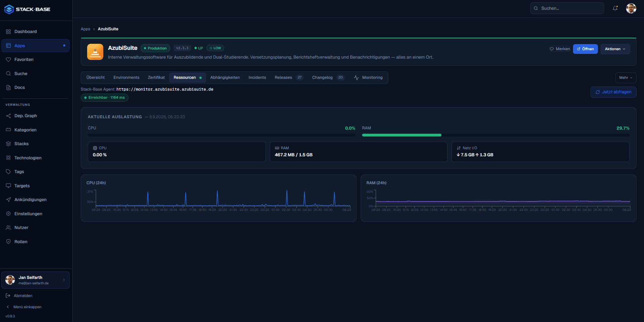Open the Stacks page
The image size is (644, 322).
pos(35,144)
